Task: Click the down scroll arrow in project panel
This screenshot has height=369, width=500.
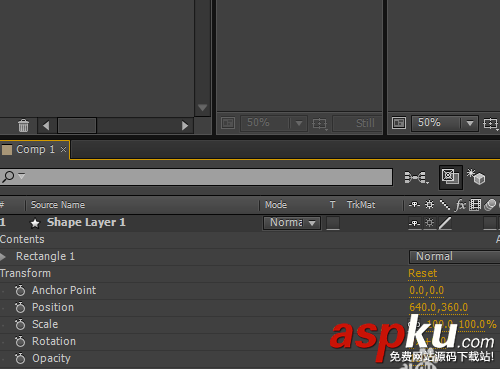Action: [x=202, y=108]
